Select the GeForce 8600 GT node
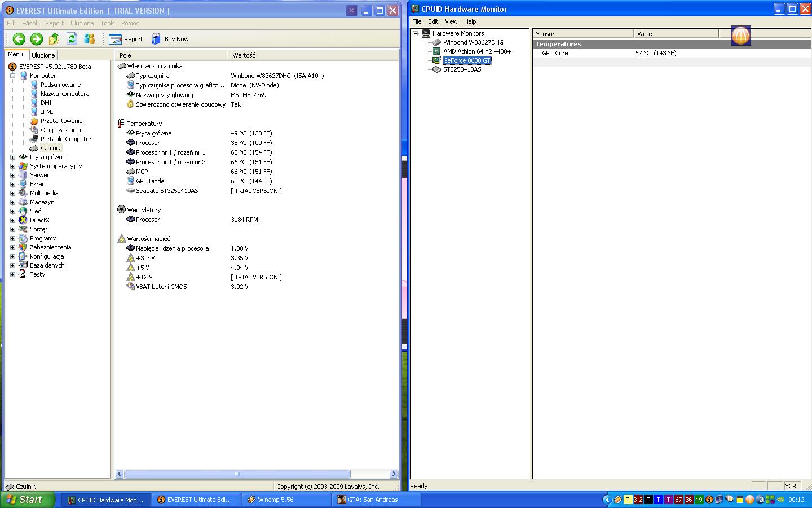The height and width of the screenshot is (508, 812). [x=467, y=60]
